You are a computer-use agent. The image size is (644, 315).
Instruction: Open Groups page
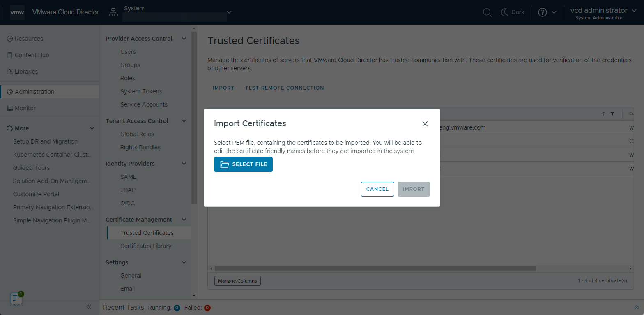(x=130, y=65)
